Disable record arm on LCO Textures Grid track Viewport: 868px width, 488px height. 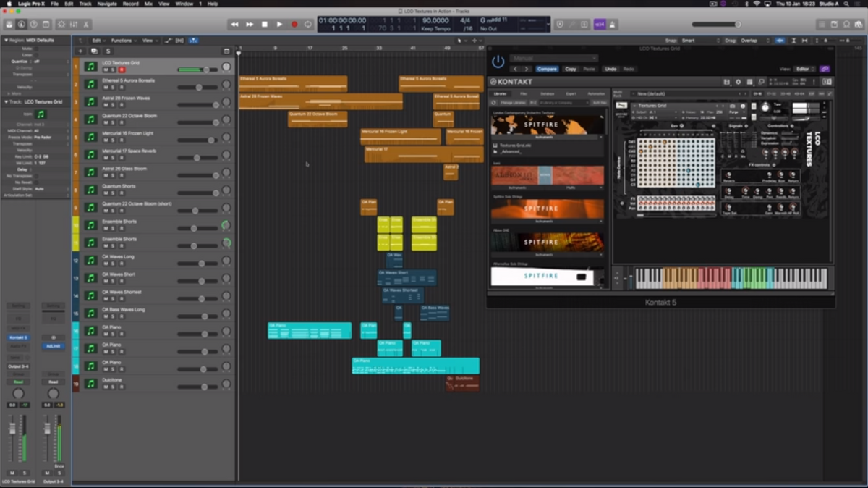(121, 70)
